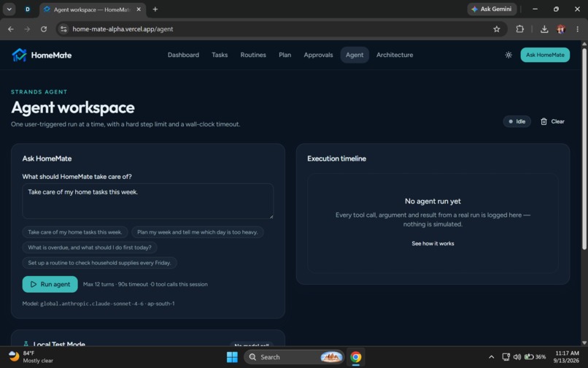
Task: Go back with the browser back arrow
Action: pos(11,29)
